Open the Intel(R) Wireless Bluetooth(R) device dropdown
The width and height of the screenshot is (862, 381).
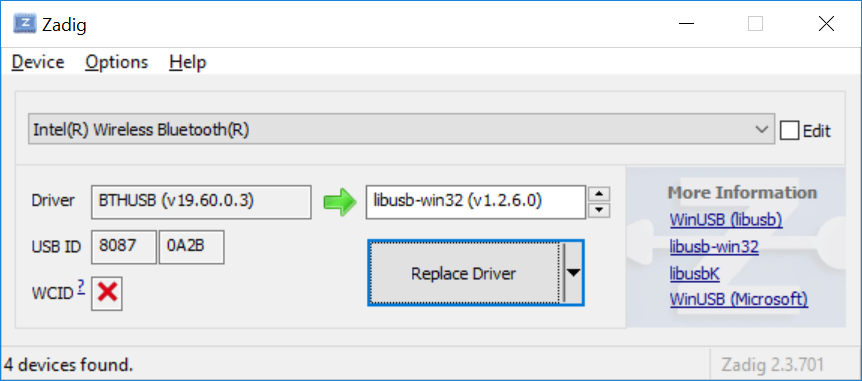pos(401,130)
